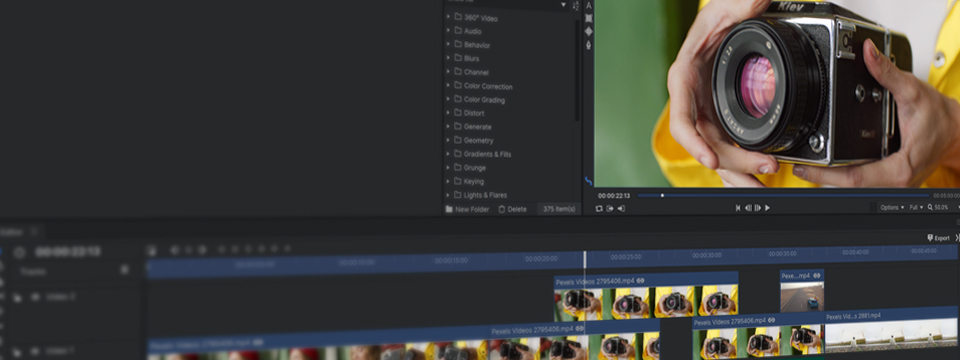Select Pexels Videos 2795406.mp4 clip on Video 2 track
The width and height of the screenshot is (960, 360).
[x=646, y=297]
